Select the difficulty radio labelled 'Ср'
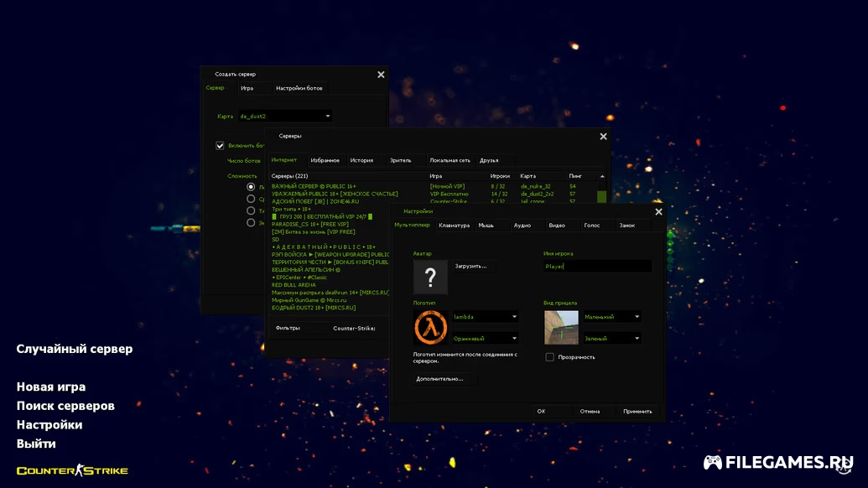Image resolution: width=868 pixels, height=488 pixels. pyautogui.click(x=251, y=199)
